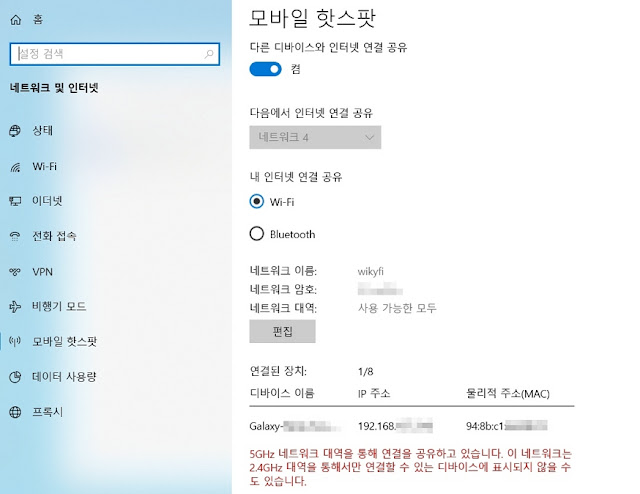Viewport: 640px width, 494px height.
Task: Select the Wi-Fi radio button
Action: 257,201
